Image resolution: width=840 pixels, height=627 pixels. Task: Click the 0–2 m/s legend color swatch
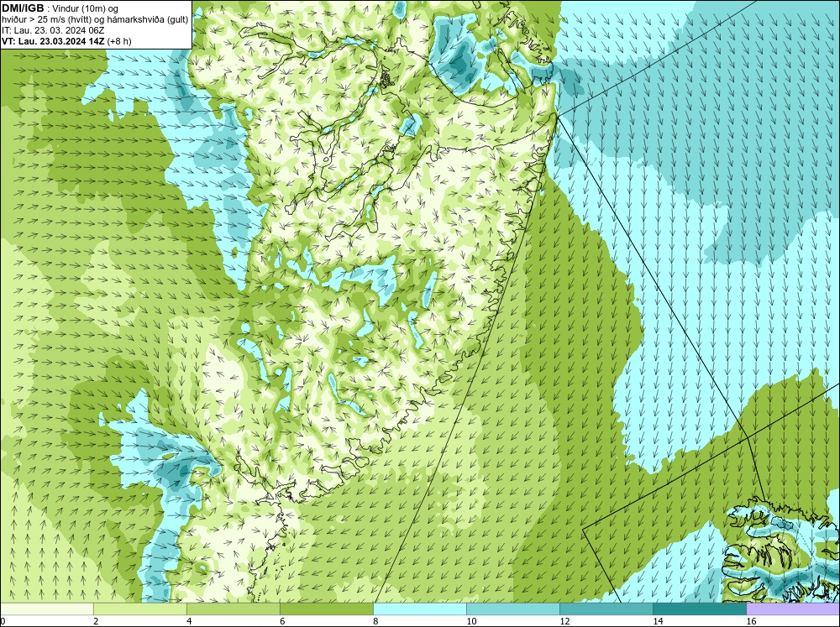[47, 609]
